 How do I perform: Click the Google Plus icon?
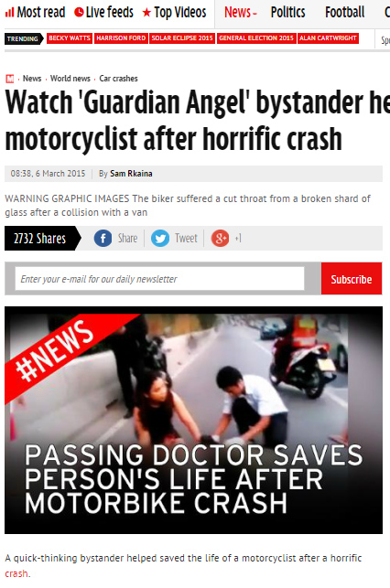(221, 238)
